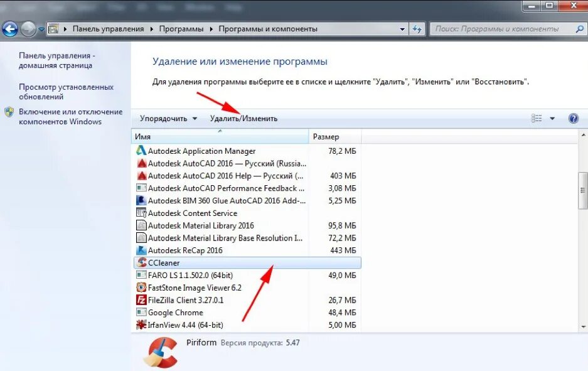The height and width of the screenshot is (371, 588).
Task: Click the scrollbar up arrow
Action: tap(583, 135)
